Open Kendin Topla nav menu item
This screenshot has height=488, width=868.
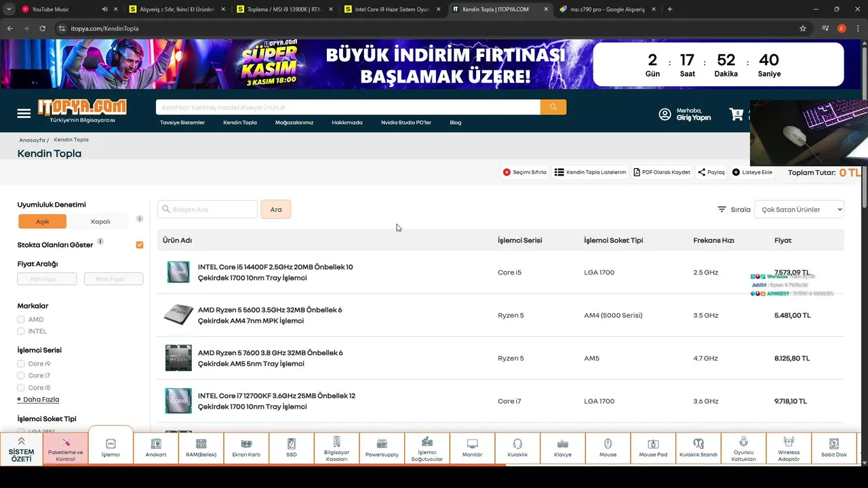(240, 123)
